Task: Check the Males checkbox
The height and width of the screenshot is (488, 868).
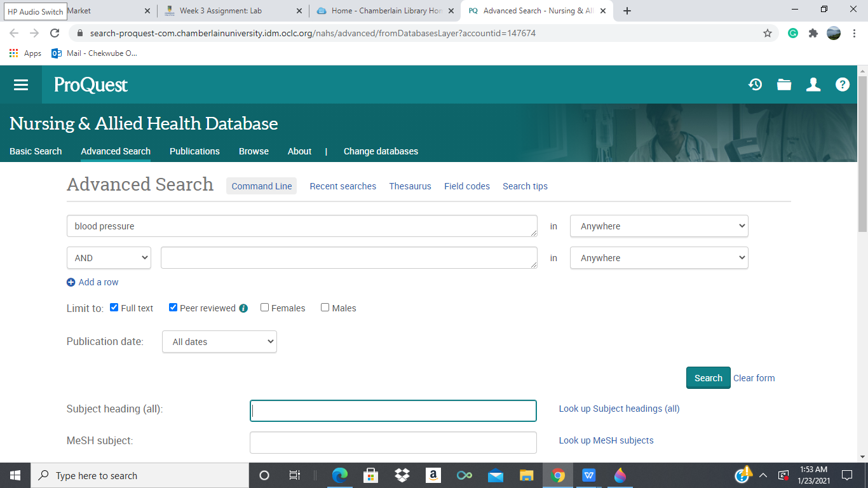Action: (325, 308)
